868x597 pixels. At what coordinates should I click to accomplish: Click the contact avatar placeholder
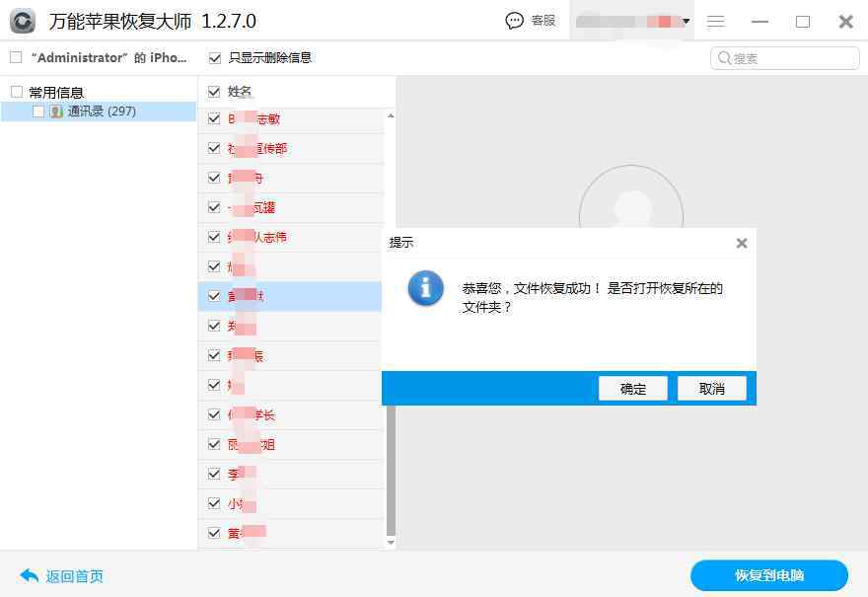[x=631, y=197]
